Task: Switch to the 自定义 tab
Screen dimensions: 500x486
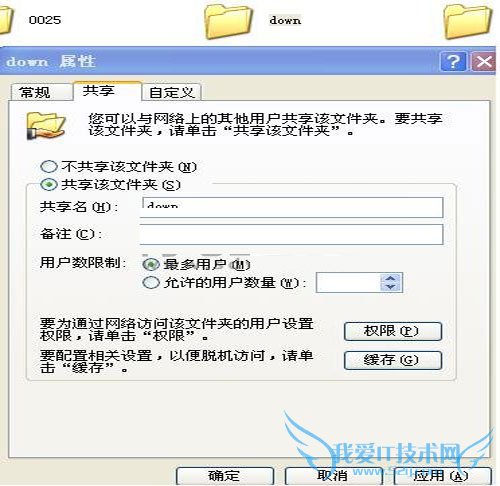Action: click(x=171, y=92)
